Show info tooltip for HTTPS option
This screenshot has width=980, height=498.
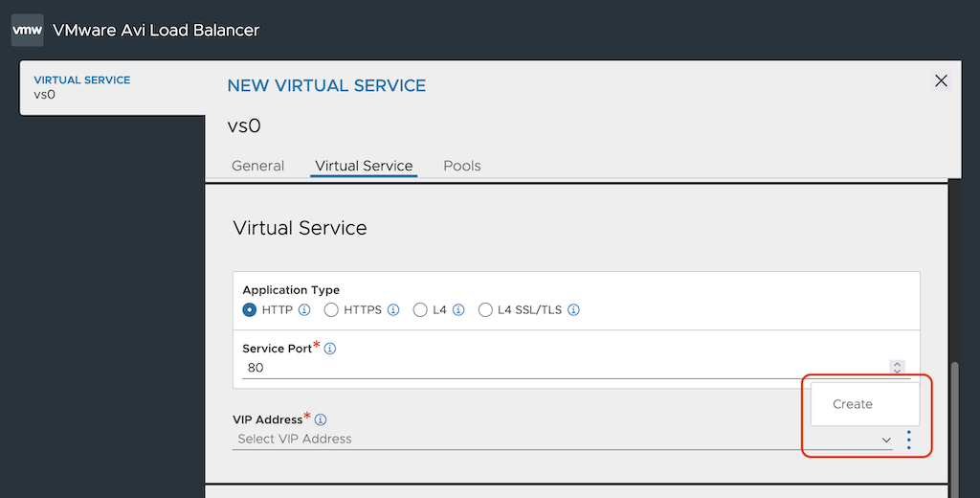[x=393, y=310]
